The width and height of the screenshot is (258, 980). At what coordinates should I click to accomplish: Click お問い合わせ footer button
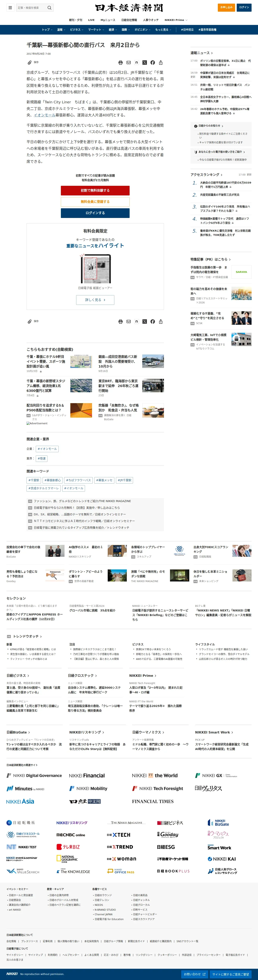[195, 974]
